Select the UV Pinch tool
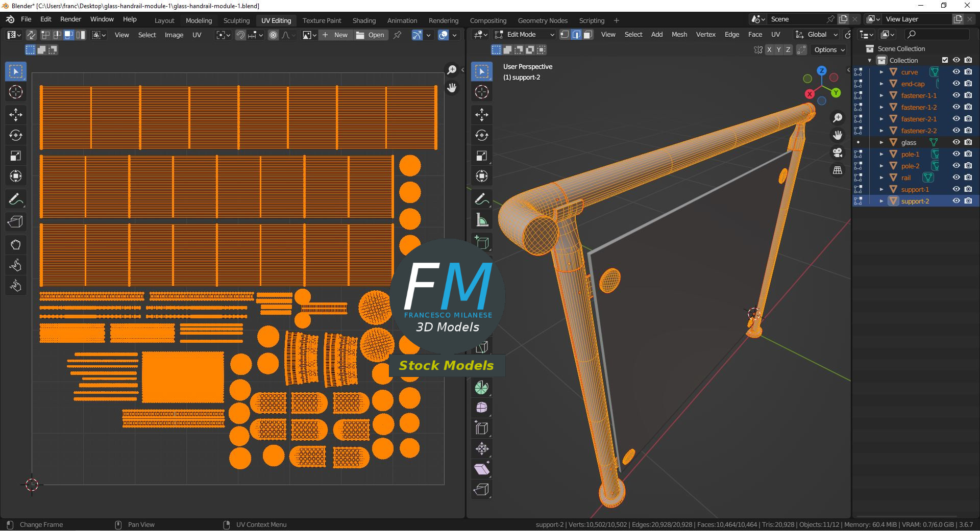980x531 pixels. point(16,286)
